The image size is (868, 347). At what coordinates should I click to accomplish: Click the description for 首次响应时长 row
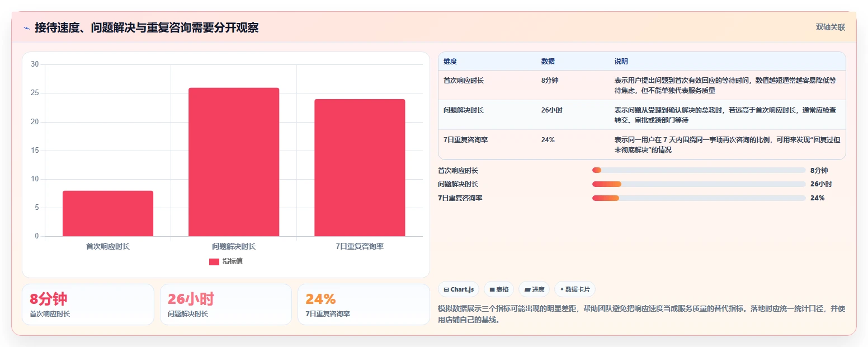click(x=725, y=85)
